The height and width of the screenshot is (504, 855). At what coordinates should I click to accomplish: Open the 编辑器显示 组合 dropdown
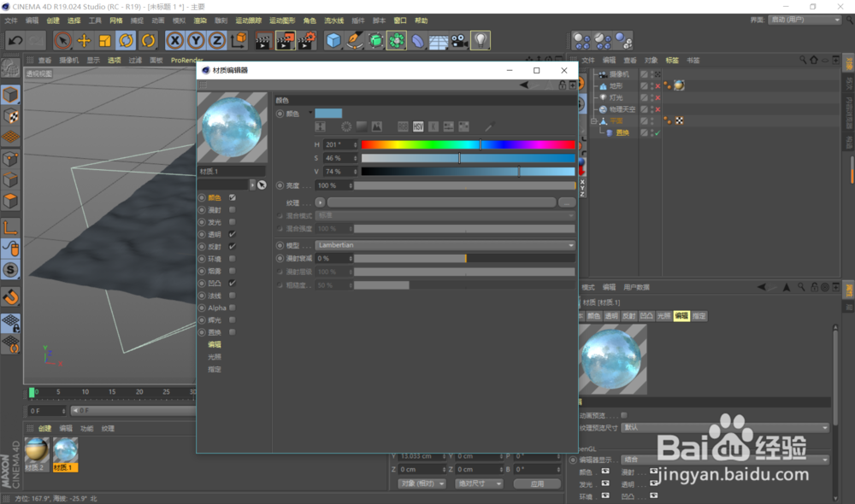(725, 460)
